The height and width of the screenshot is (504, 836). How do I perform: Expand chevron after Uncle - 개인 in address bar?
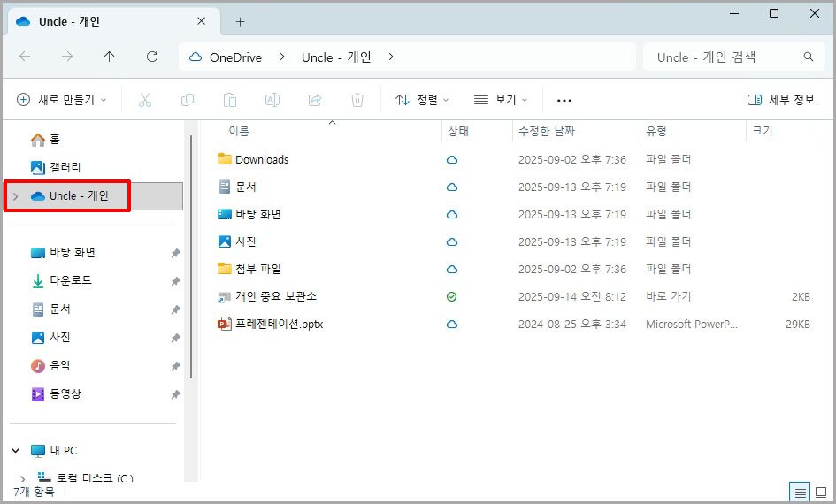(391, 57)
